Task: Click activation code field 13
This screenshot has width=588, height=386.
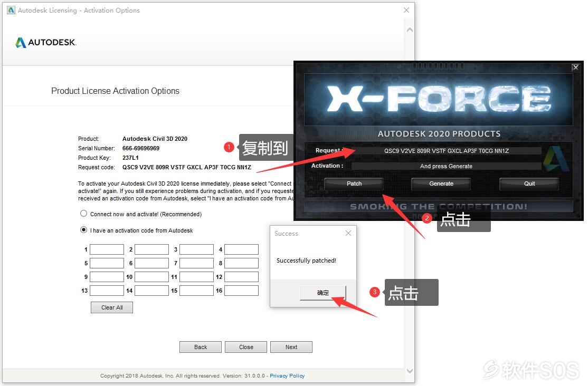Action: pyautogui.click(x=107, y=291)
